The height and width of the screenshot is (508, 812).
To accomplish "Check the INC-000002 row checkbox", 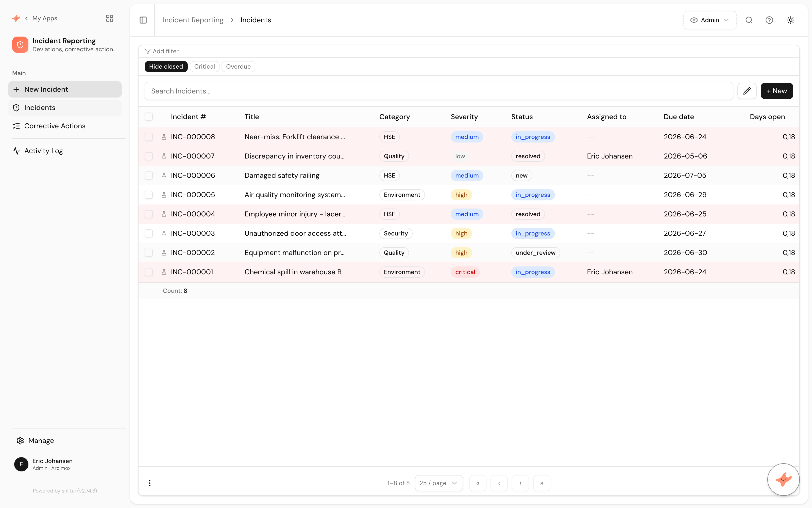I will (149, 253).
